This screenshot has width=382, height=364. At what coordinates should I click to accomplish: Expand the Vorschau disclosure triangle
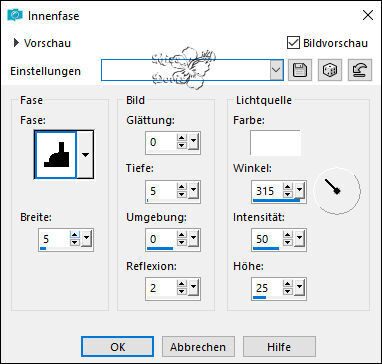pyautogui.click(x=16, y=43)
